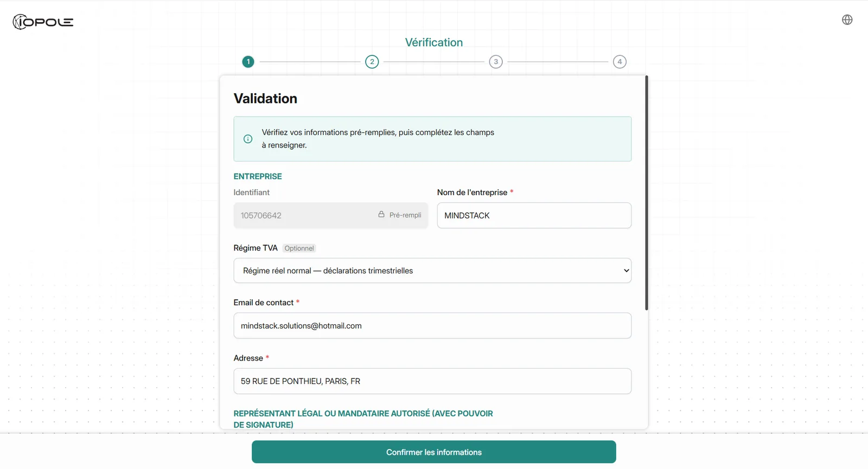Open the Régime TVA dropdown
The width and height of the screenshot is (868, 469).
pyautogui.click(x=432, y=271)
